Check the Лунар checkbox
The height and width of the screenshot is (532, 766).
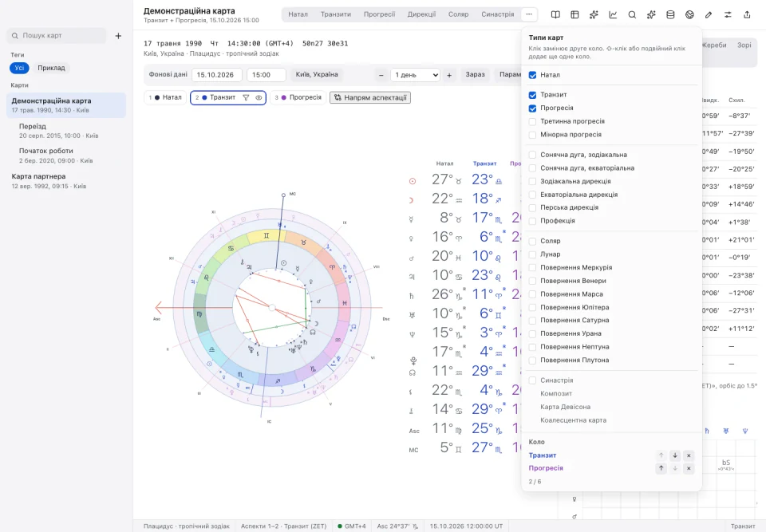click(532, 254)
